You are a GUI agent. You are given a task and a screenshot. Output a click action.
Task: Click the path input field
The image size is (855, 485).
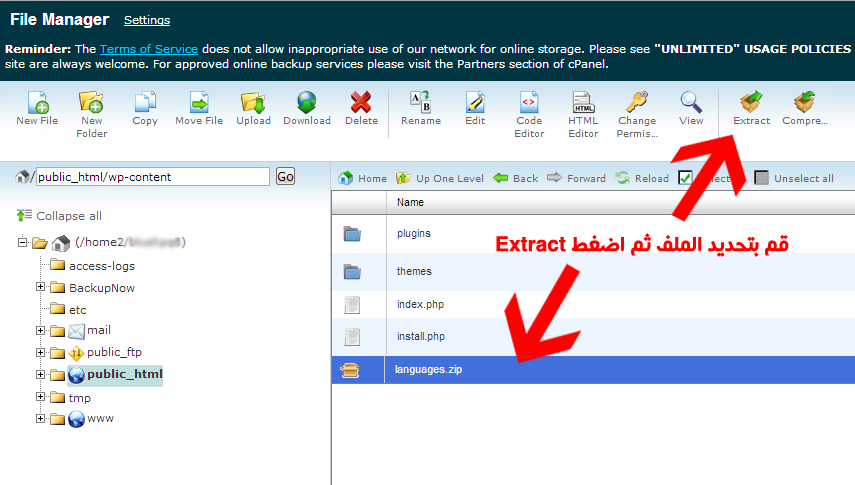point(152,177)
